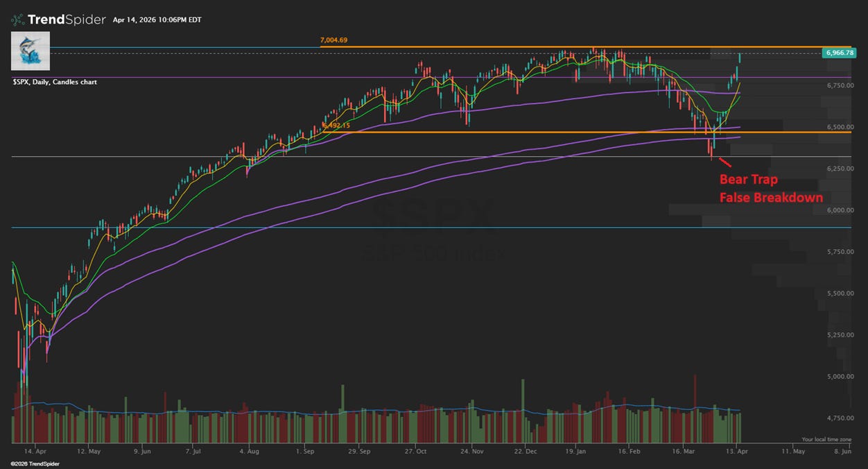Viewport: 868px width, 469px height.
Task: Click the 6,750.00 price axis label
Action: (x=840, y=85)
